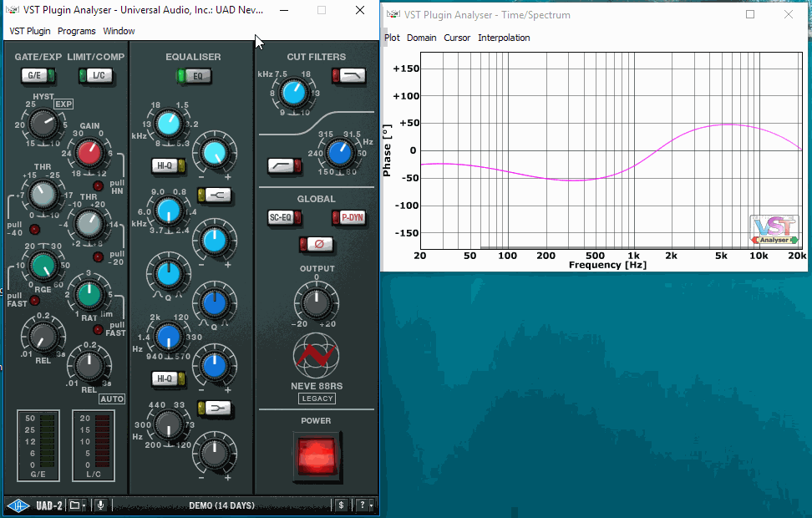Toggle the low-pass cut filter switch
Viewport: 812px width, 518px height.
[348, 76]
